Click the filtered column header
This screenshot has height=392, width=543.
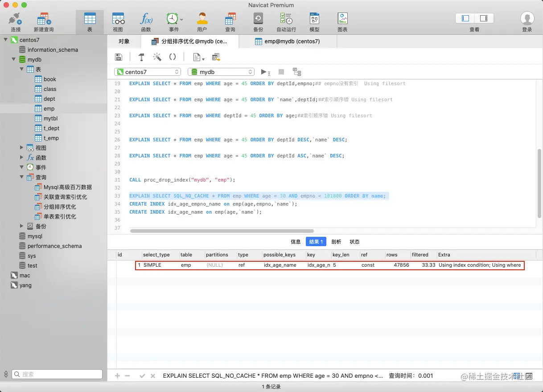[x=423, y=255]
